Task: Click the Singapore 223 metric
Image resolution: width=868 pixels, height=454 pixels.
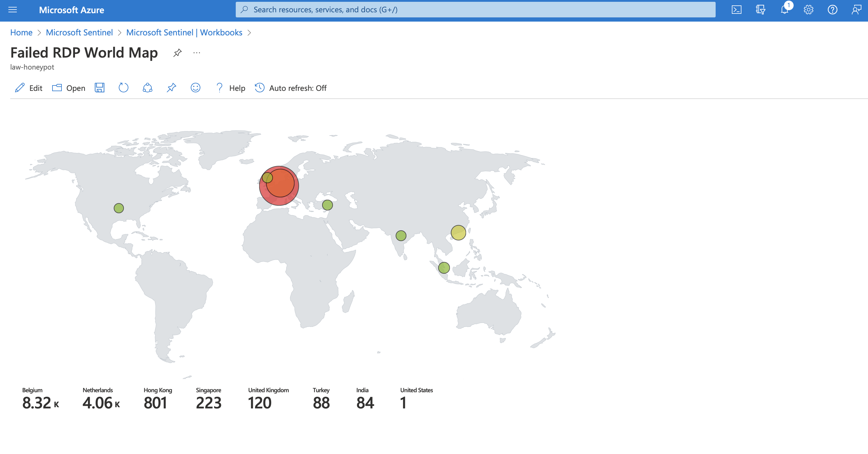Action: [x=208, y=399]
